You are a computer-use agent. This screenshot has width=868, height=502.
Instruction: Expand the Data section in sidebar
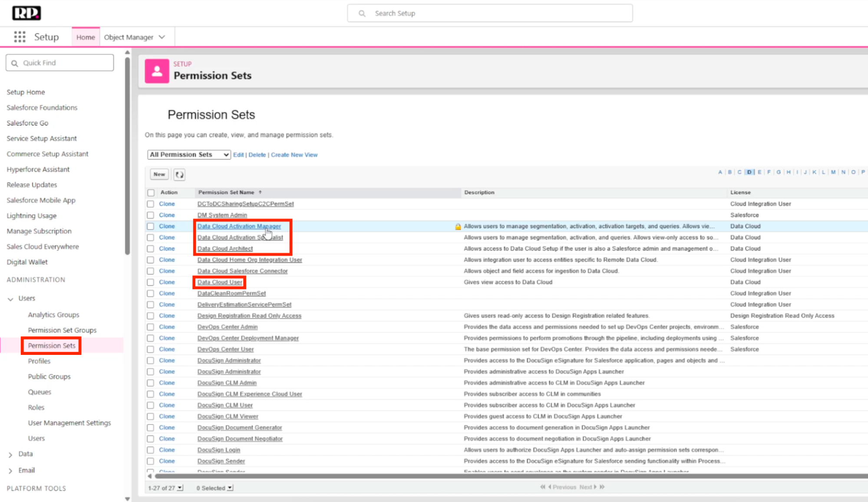pyautogui.click(x=10, y=455)
